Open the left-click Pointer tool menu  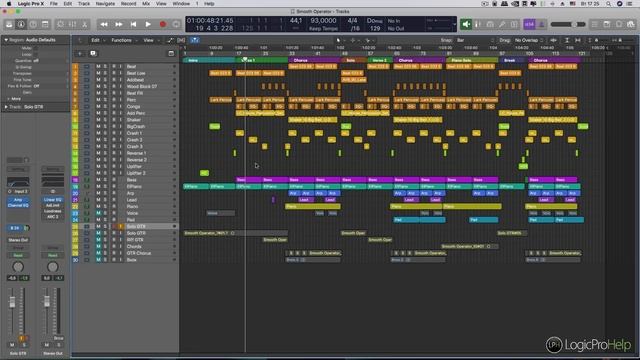[x=340, y=40]
